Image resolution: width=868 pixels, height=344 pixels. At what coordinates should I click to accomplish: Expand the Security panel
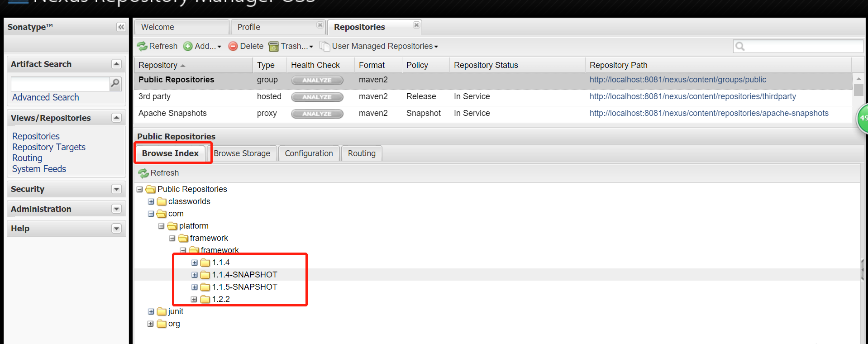(x=116, y=189)
